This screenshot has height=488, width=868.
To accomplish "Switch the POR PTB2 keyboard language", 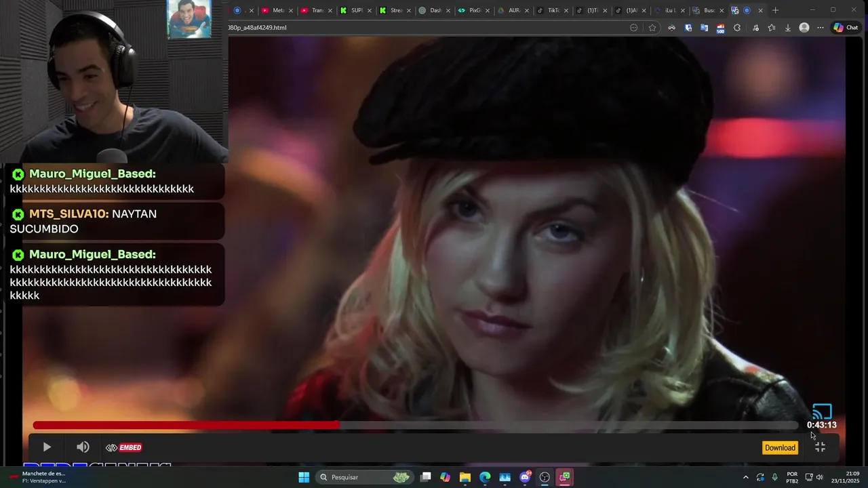I will [792, 477].
